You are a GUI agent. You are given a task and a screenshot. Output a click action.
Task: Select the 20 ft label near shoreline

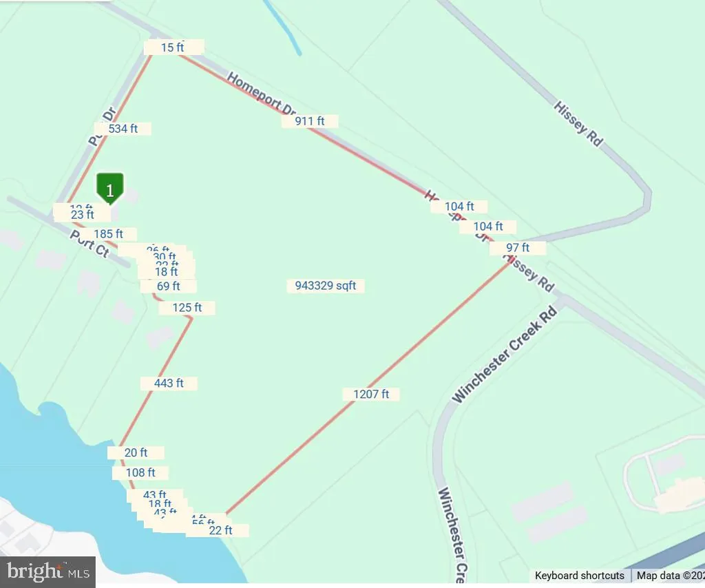[x=136, y=452]
